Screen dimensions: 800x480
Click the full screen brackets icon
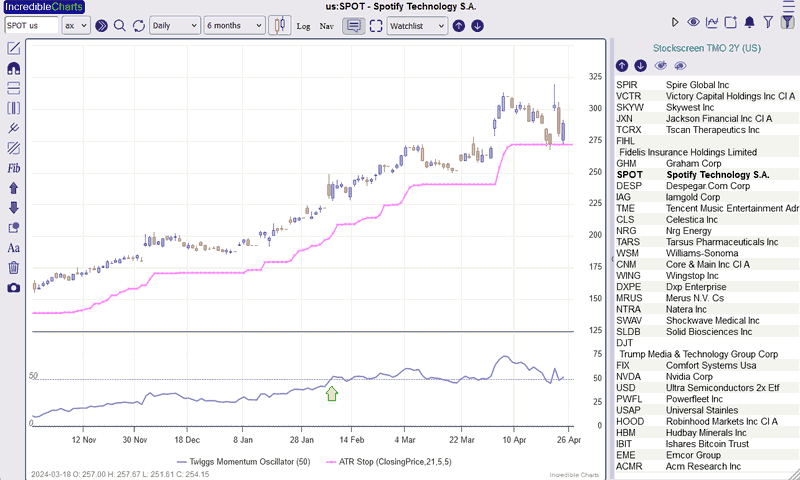[376, 26]
